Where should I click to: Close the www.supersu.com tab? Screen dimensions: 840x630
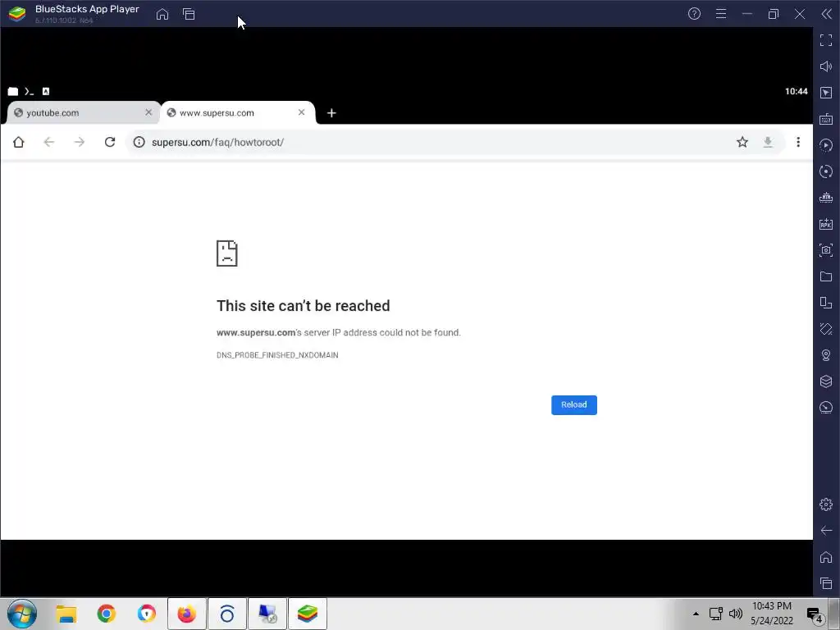click(x=302, y=112)
